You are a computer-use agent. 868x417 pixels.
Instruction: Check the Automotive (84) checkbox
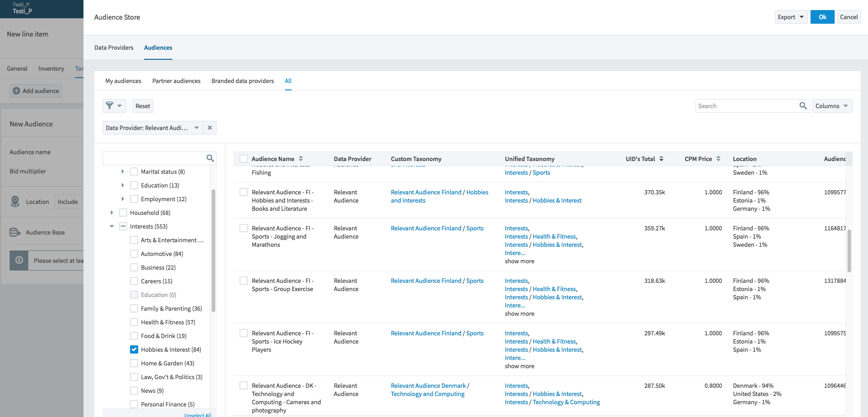134,254
